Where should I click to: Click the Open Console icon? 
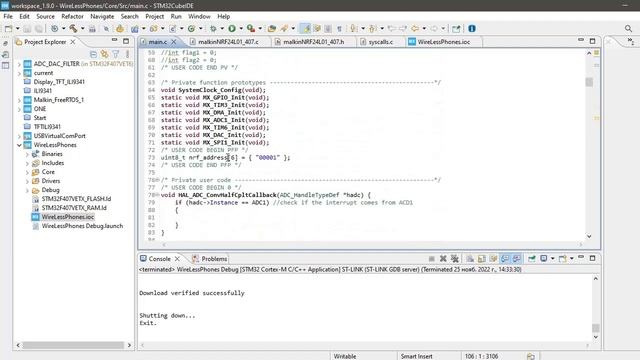tap(563, 259)
